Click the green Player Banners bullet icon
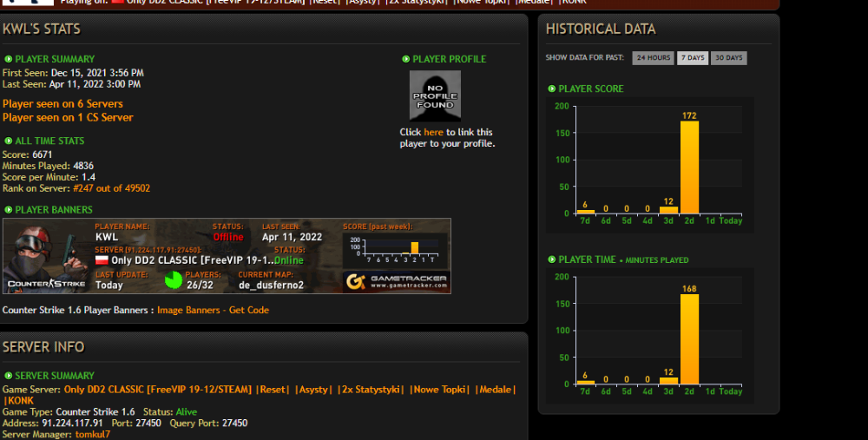The image size is (868, 440). click(x=9, y=210)
